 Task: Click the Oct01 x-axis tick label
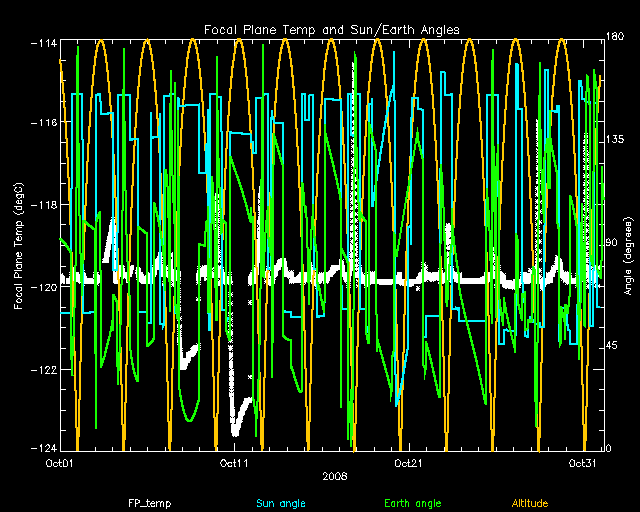pyautogui.click(x=60, y=463)
